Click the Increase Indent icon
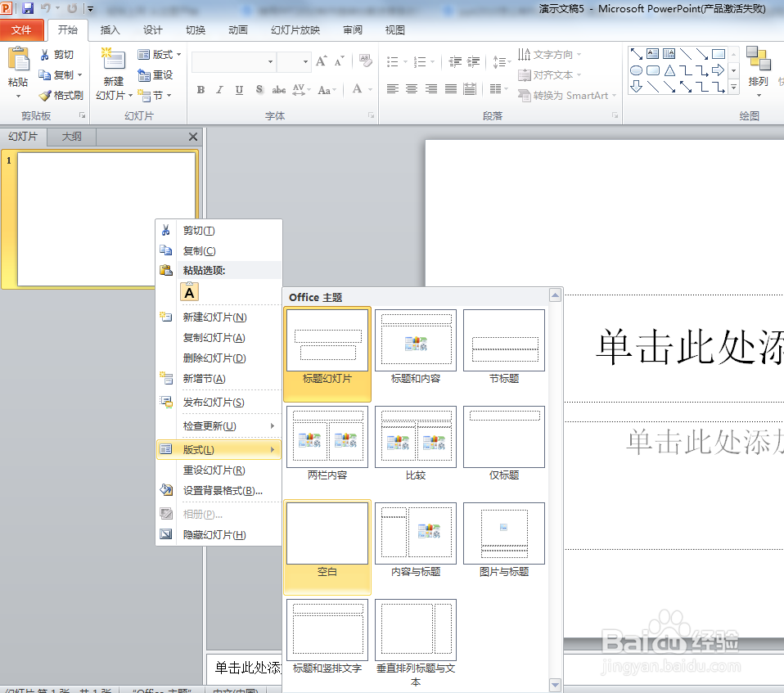Viewport: 784px width, 693px height. click(474, 61)
